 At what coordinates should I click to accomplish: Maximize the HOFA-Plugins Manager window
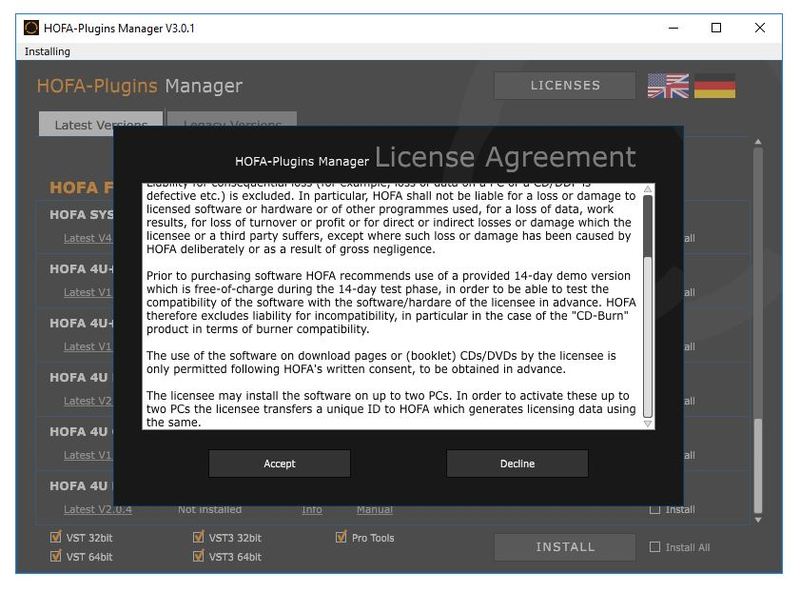point(716,28)
